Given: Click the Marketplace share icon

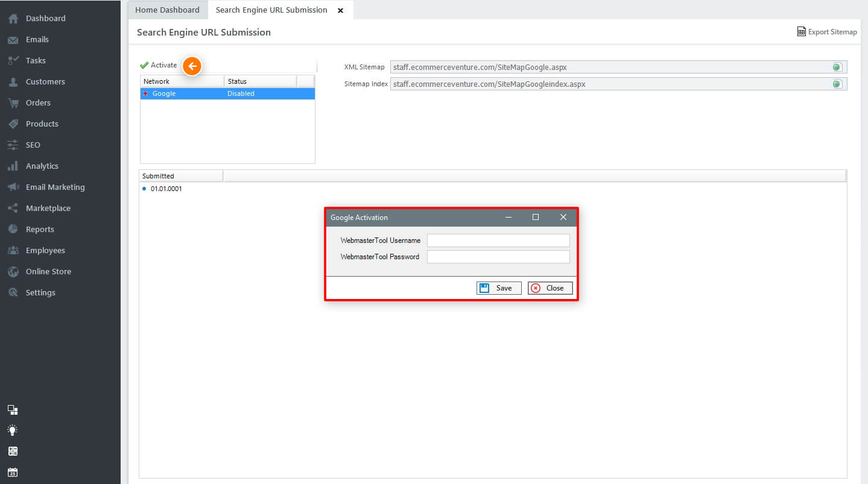Looking at the screenshot, I should pos(13,209).
